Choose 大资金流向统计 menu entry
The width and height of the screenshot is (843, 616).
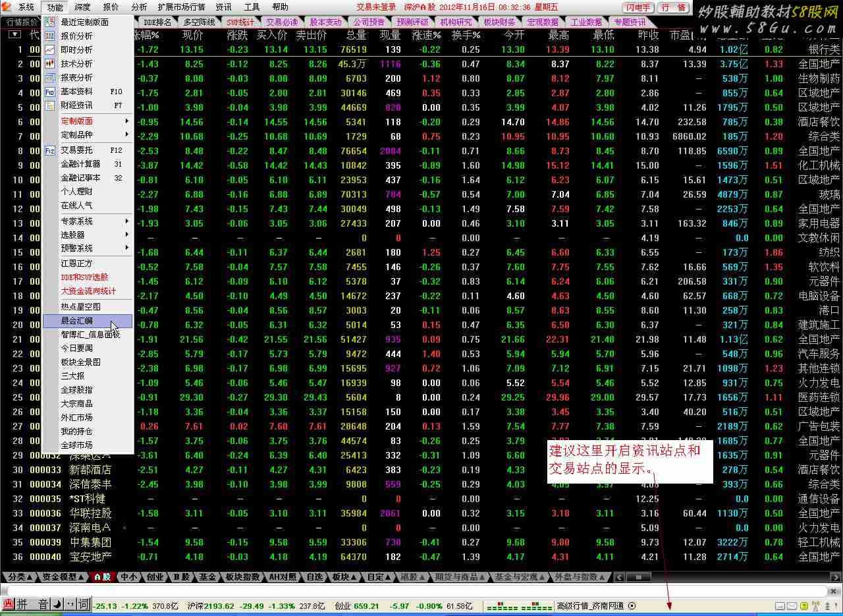point(88,291)
